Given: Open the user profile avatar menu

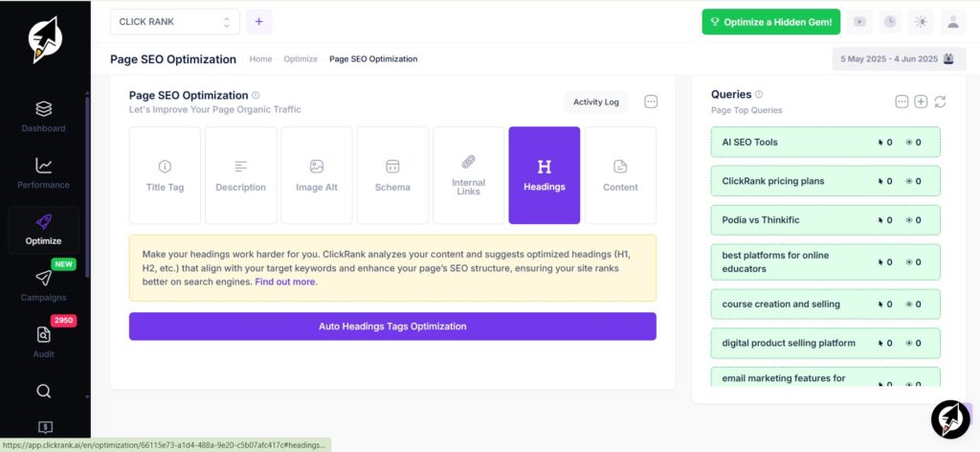Looking at the screenshot, I should pyautogui.click(x=952, y=22).
